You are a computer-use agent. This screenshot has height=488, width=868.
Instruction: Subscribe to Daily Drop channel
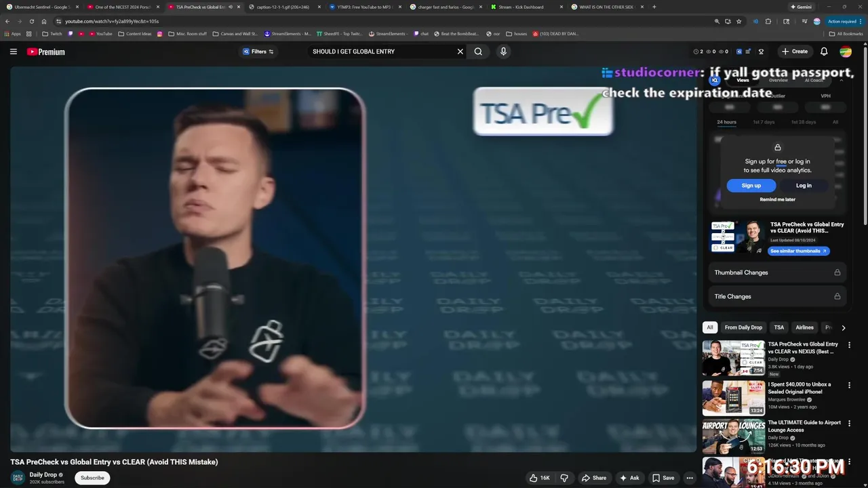pyautogui.click(x=92, y=478)
